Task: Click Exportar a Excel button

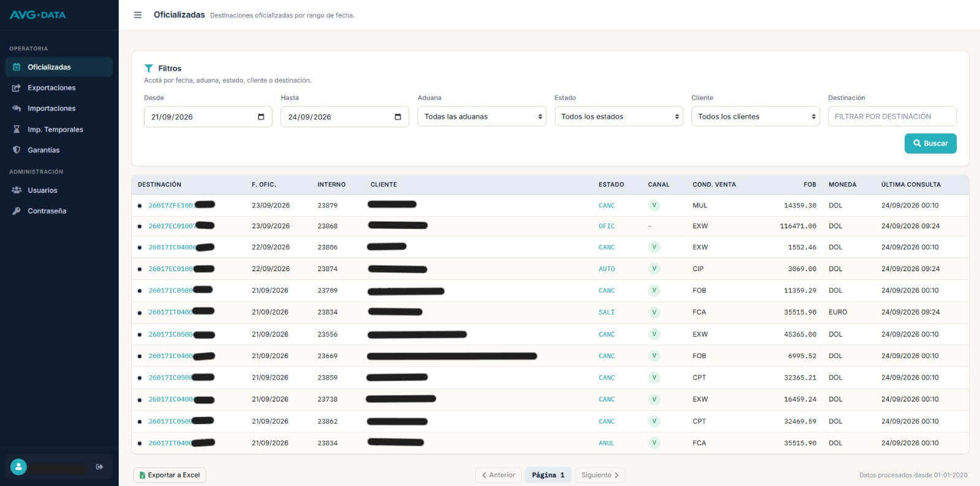Action: click(x=170, y=475)
